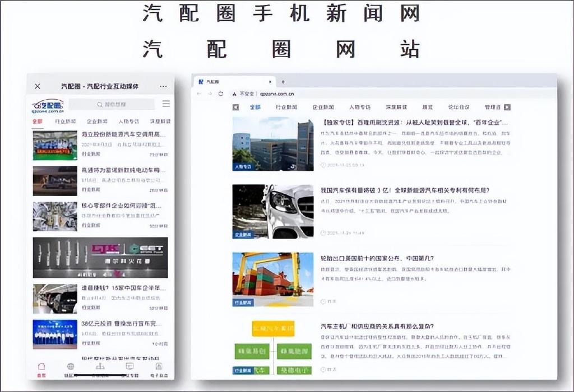Select the 深度解读 tab on the mobile page
574x392 pixels.
160,122
